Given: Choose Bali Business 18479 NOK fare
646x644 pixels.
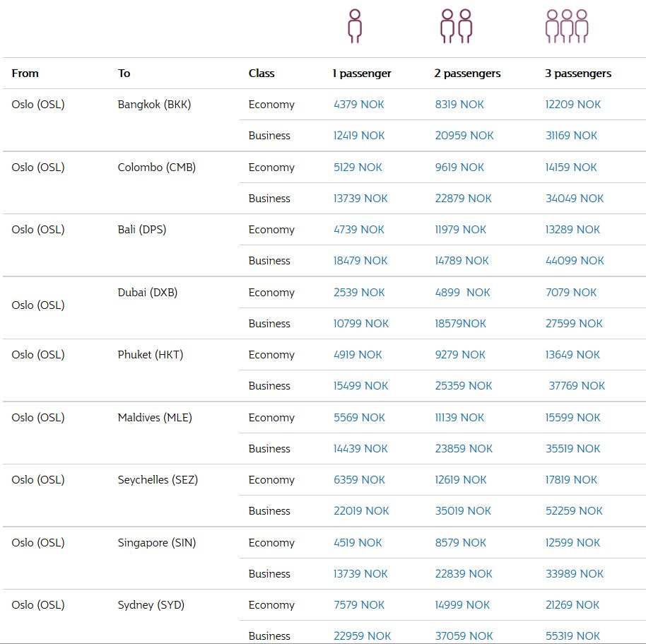Looking at the screenshot, I should click(x=360, y=261).
